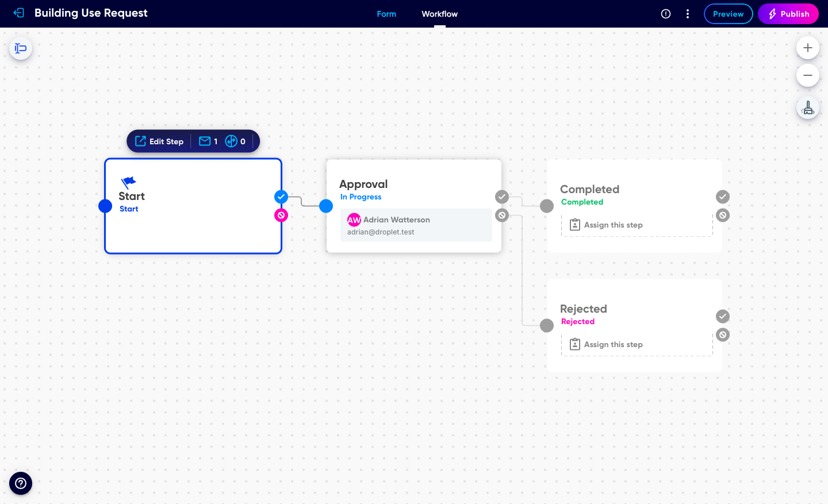Select the Completed step title

click(x=589, y=189)
